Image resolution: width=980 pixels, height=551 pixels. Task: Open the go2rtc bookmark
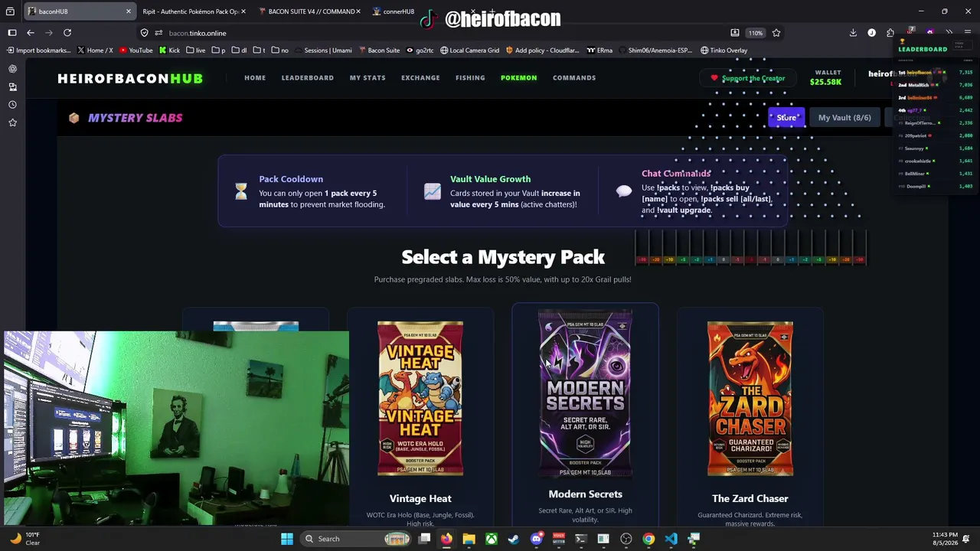[420, 51]
